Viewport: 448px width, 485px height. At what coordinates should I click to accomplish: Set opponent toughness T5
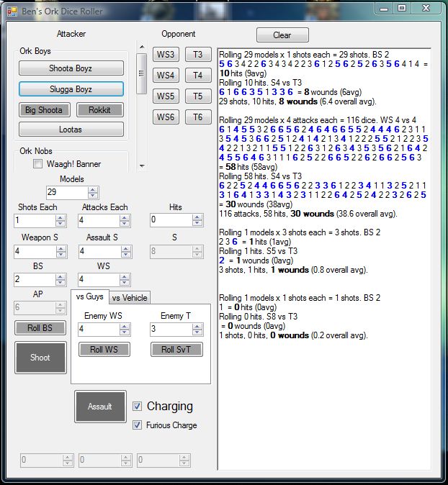pos(198,96)
